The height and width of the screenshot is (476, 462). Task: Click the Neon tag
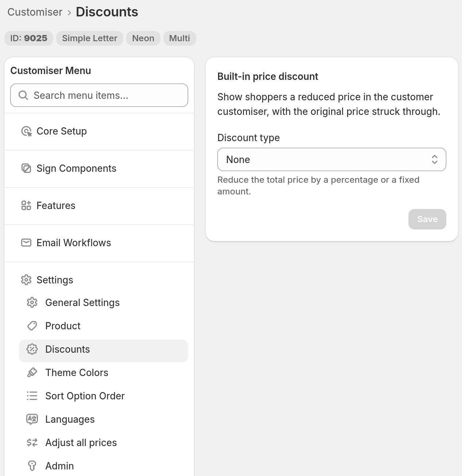(x=143, y=38)
